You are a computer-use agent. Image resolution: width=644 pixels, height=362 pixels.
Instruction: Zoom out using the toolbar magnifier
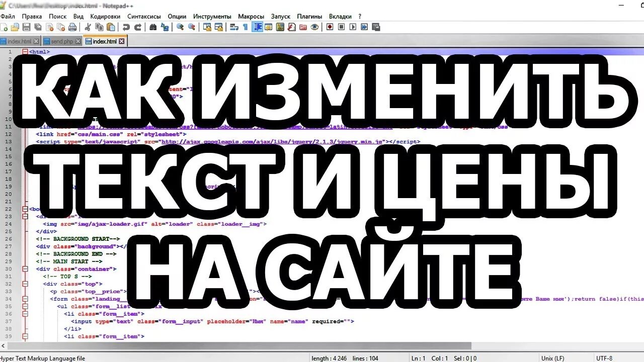pos(191,27)
